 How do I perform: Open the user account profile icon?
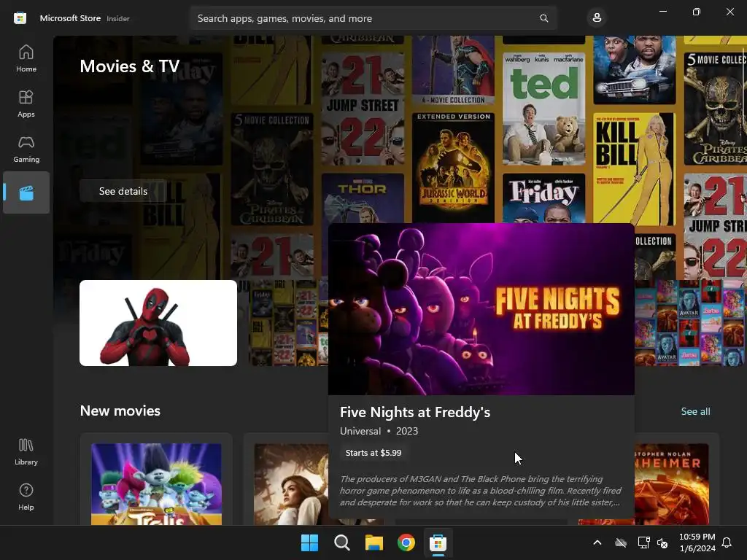[597, 18]
